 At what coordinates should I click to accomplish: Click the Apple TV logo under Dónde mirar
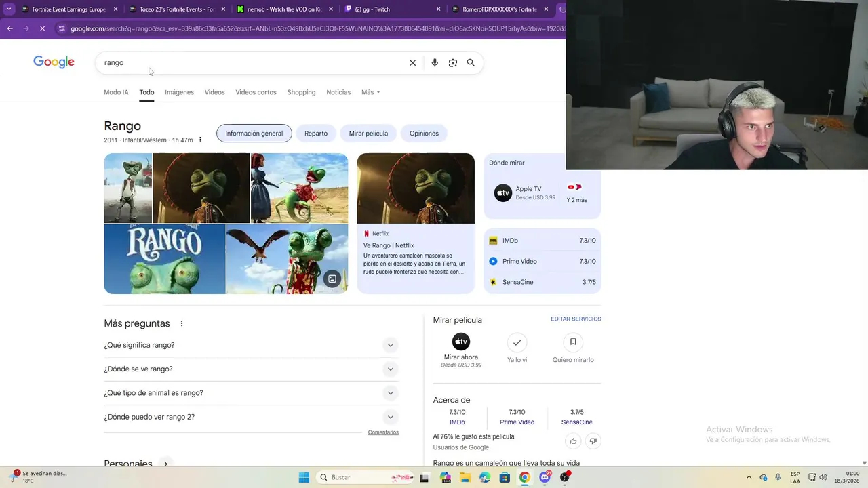point(502,193)
